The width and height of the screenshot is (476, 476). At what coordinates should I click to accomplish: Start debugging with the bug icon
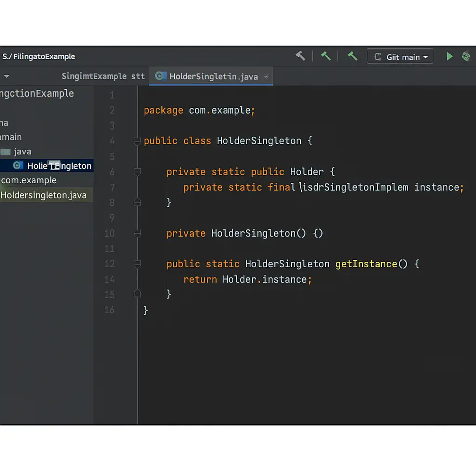point(466,56)
